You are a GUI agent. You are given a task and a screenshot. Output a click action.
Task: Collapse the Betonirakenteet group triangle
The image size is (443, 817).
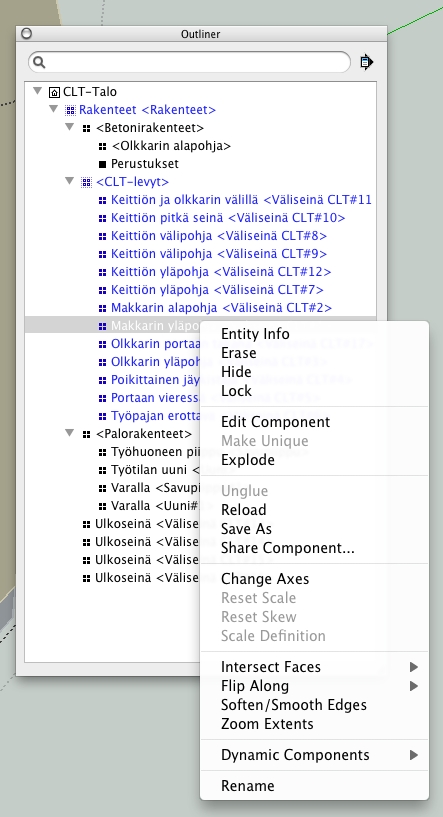(x=70, y=127)
